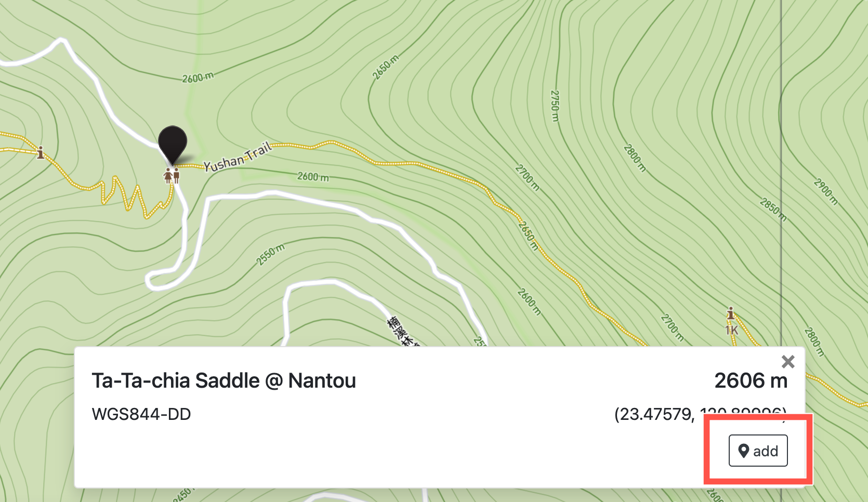Click the 1K distance marker text
The image size is (868, 502).
tap(732, 330)
